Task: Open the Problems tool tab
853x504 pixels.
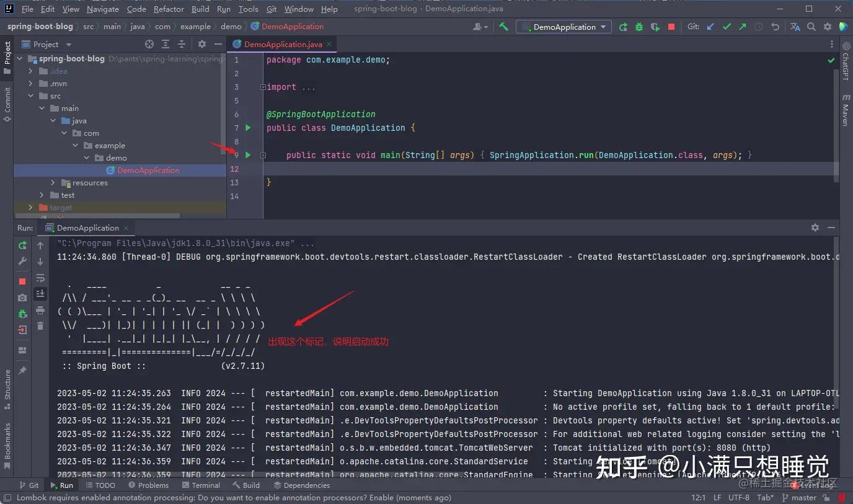Action: point(148,485)
